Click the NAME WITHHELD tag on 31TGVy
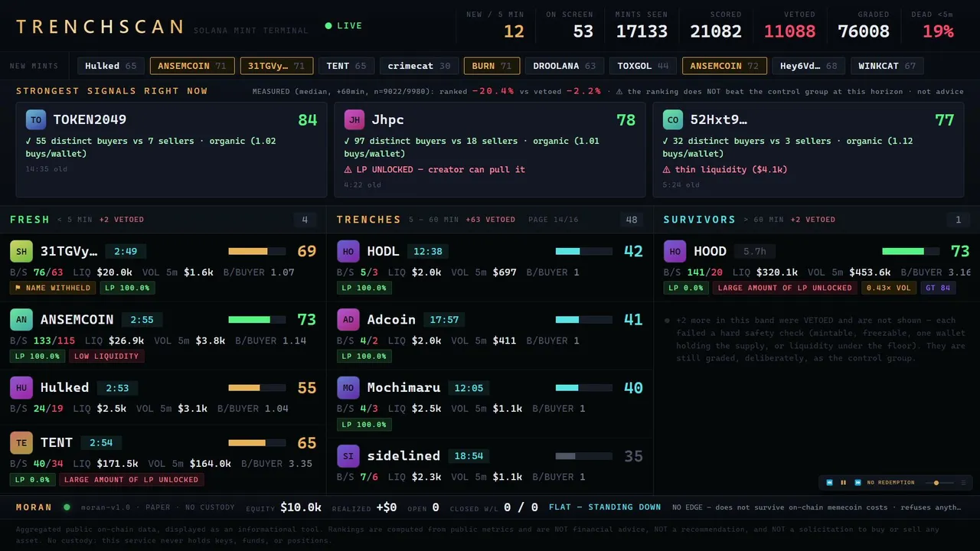 tap(54, 289)
